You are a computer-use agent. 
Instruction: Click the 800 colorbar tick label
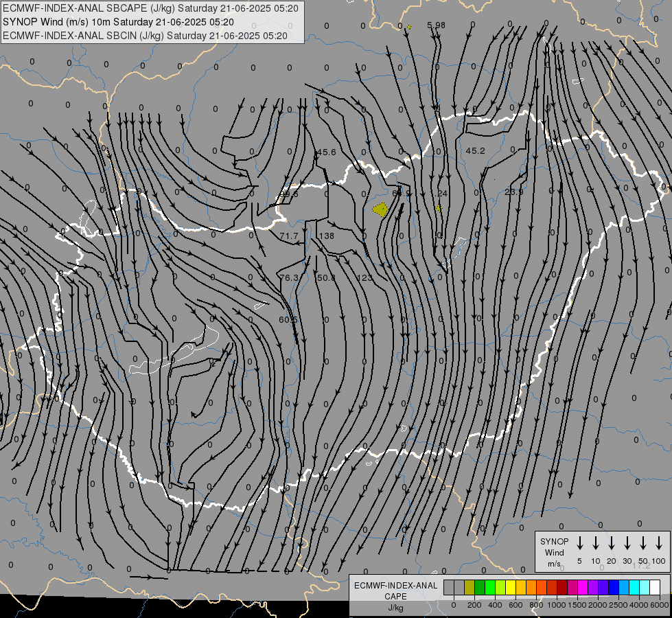coord(536,605)
